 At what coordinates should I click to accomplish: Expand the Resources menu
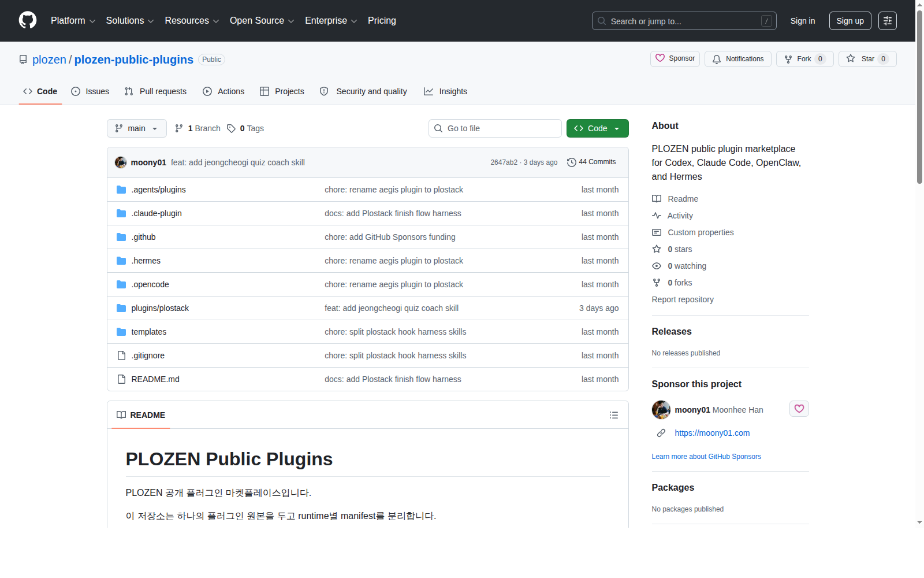coord(192,21)
